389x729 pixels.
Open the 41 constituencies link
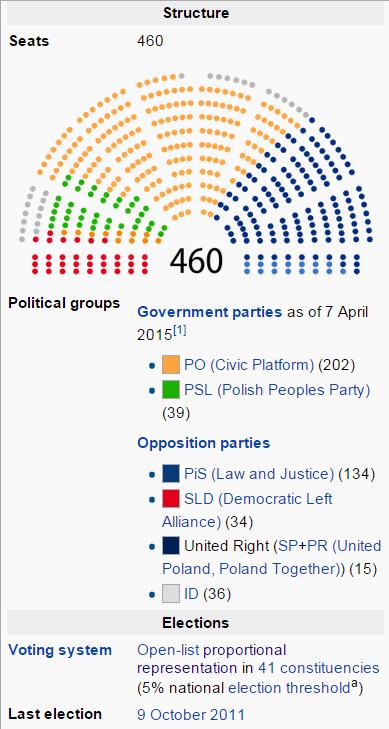click(319, 668)
